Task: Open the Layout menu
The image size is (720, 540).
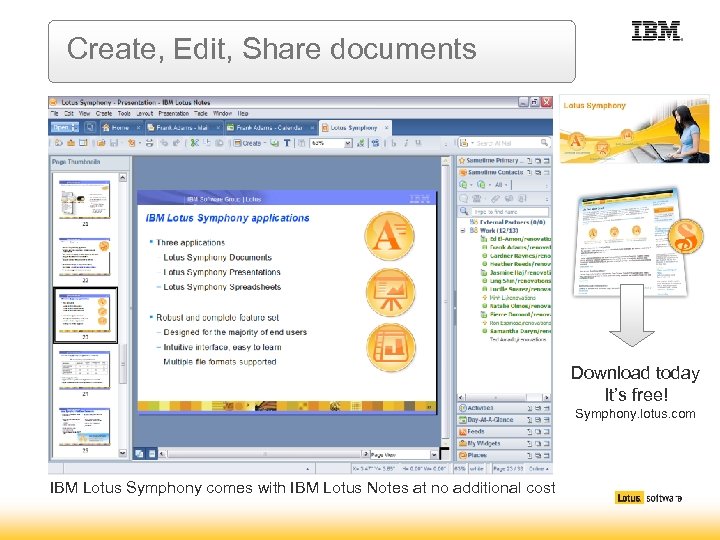Action: coord(144,113)
